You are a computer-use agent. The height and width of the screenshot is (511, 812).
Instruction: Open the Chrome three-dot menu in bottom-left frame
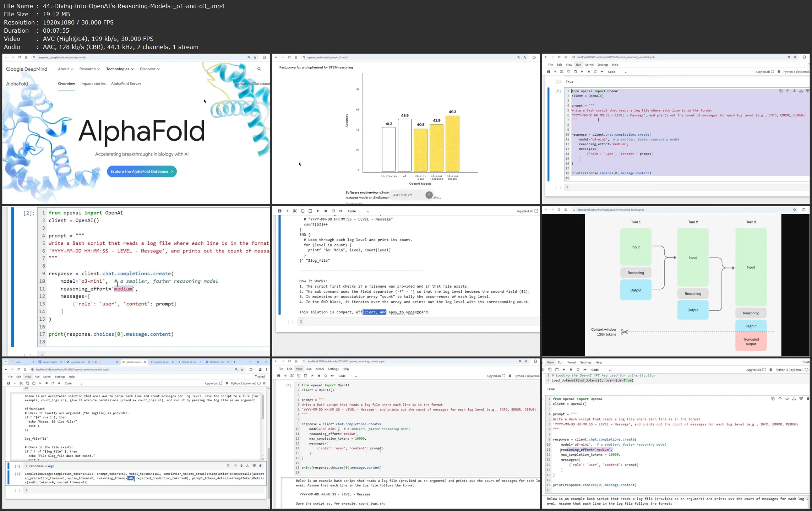[266, 369]
